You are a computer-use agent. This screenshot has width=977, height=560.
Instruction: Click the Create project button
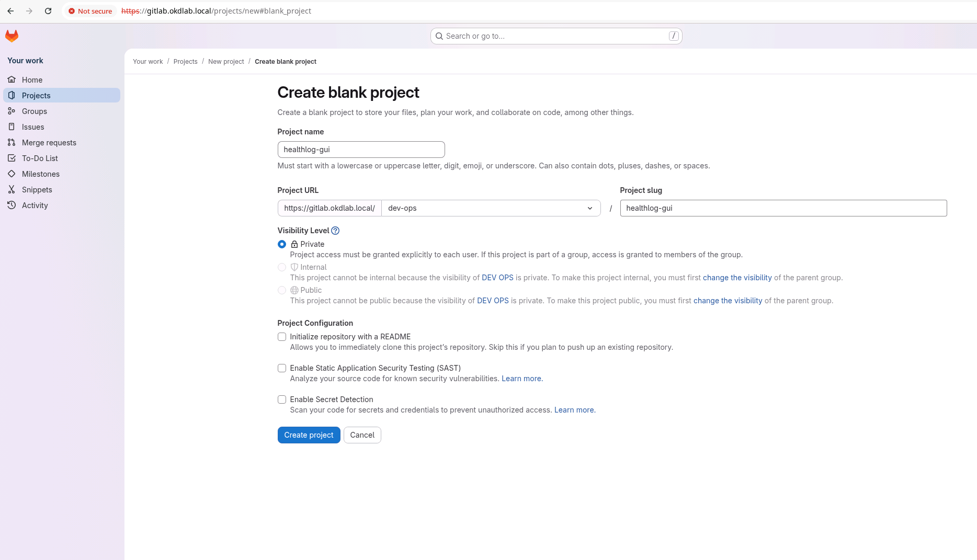click(x=309, y=435)
